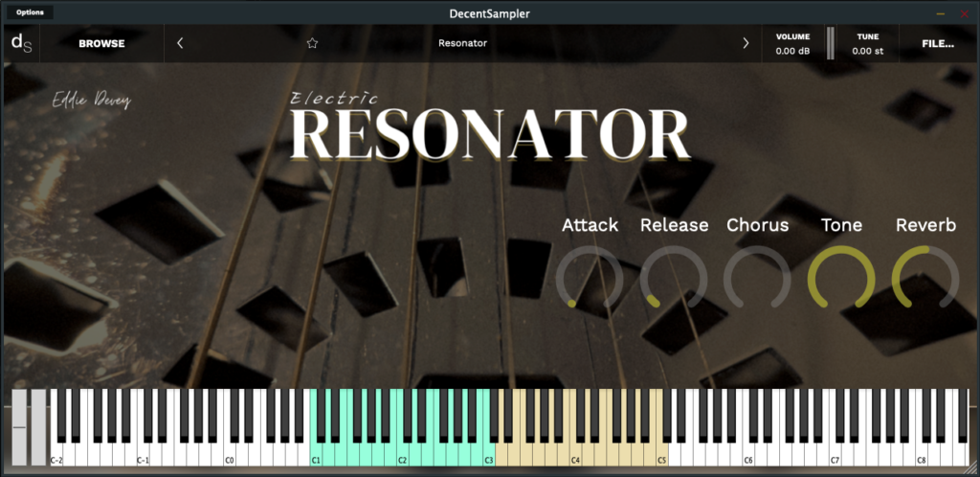Viewport: 980px width, 477px height.
Task: Play the C5 key on keyboard
Action: coord(662,455)
